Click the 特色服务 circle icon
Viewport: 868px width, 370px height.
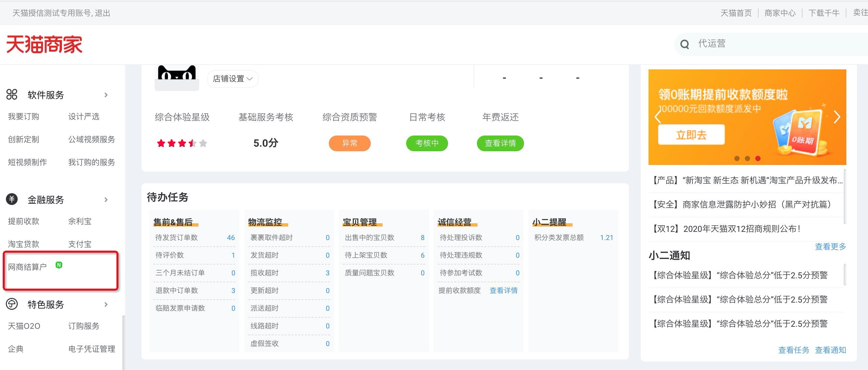point(12,304)
